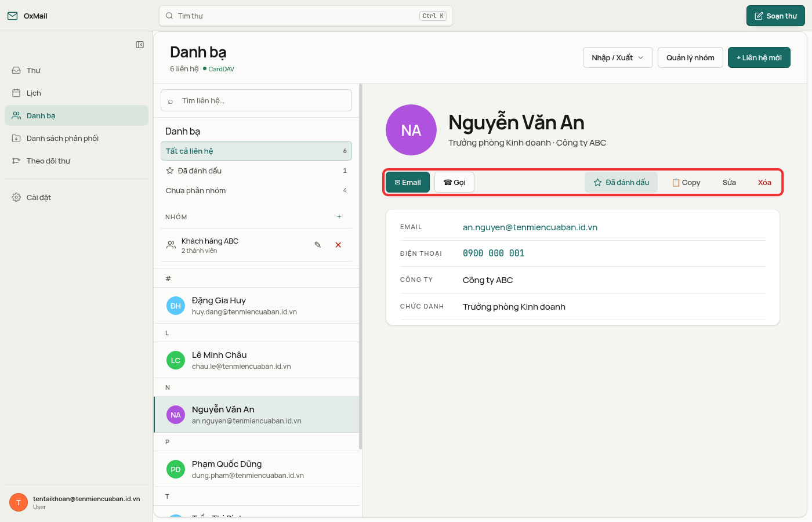
Task: Edit contact with Sửa
Action: 729,182
